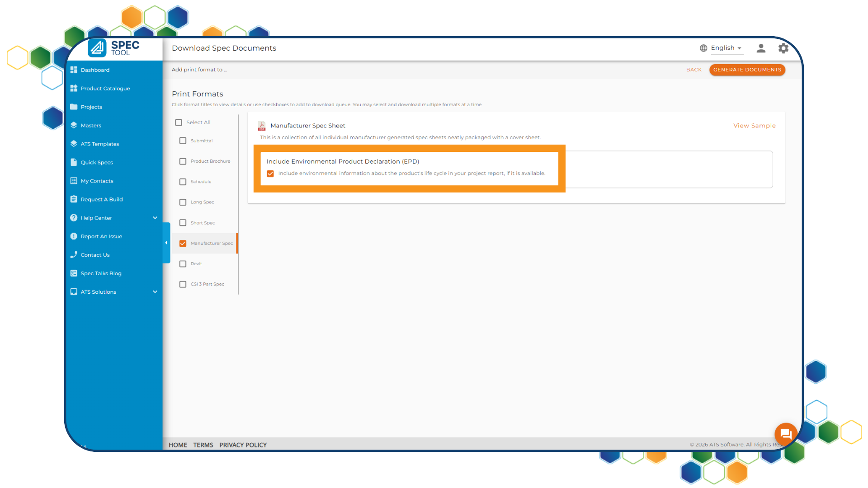The height and width of the screenshot is (488, 868).
Task: Click the Report An Issue icon
Action: (74, 236)
